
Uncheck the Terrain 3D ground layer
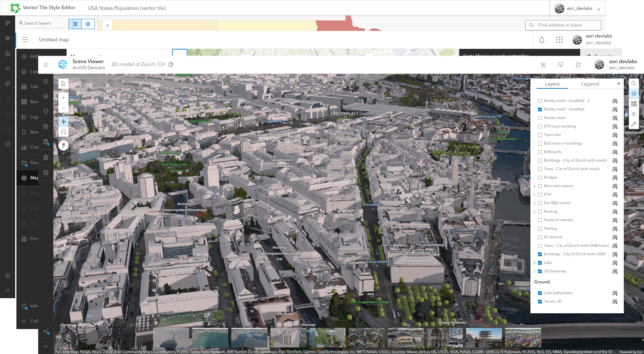pyautogui.click(x=540, y=302)
